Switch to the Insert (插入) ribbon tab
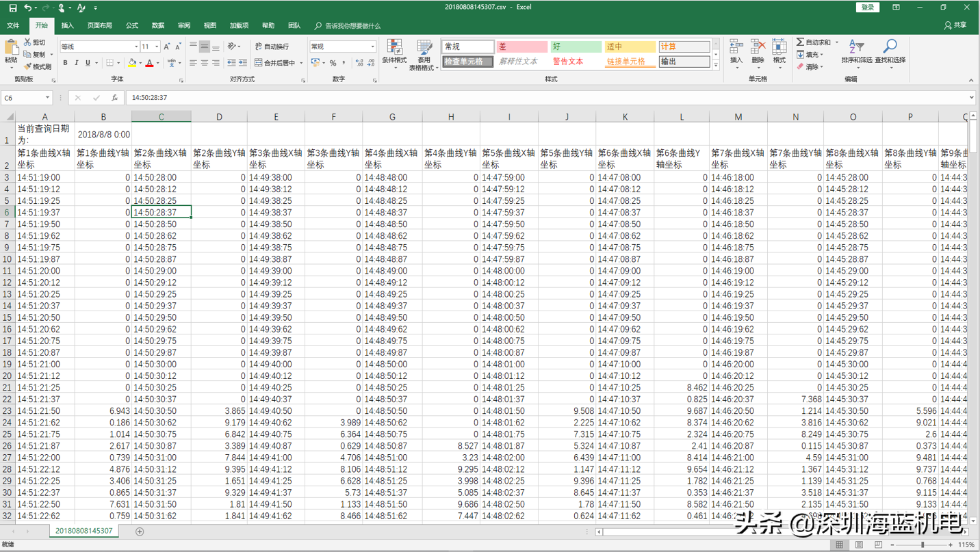980x552 pixels. pos(67,26)
